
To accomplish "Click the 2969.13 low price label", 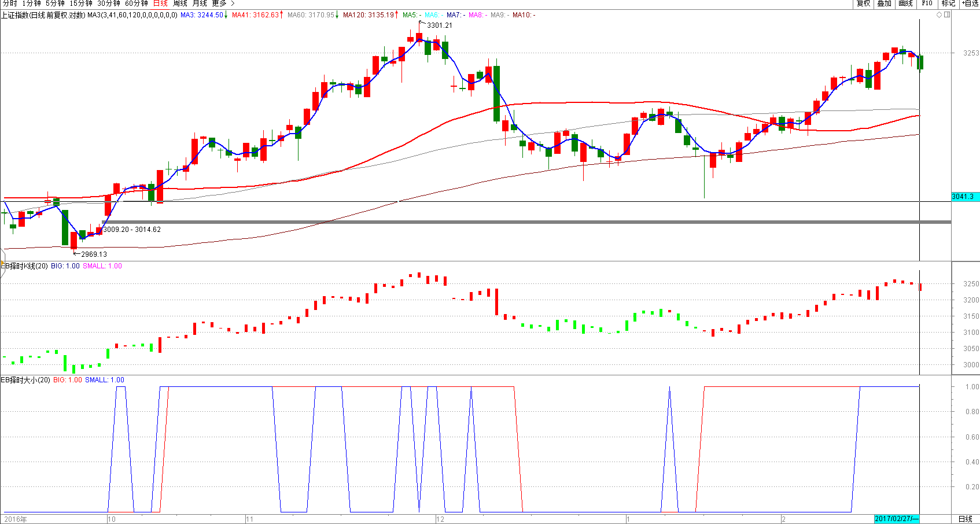I will point(94,254).
